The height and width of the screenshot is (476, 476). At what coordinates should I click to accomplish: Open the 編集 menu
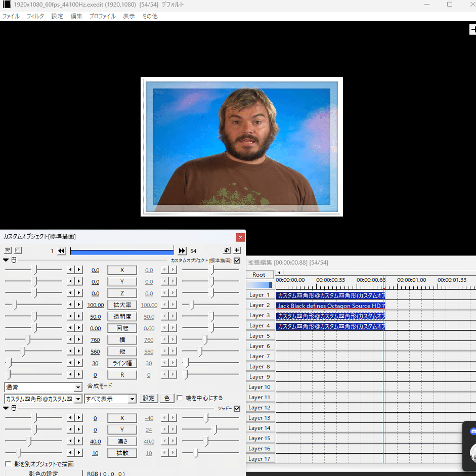tap(76, 16)
